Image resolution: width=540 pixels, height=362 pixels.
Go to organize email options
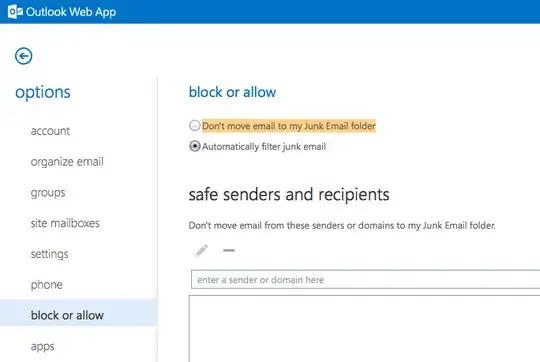(x=67, y=162)
